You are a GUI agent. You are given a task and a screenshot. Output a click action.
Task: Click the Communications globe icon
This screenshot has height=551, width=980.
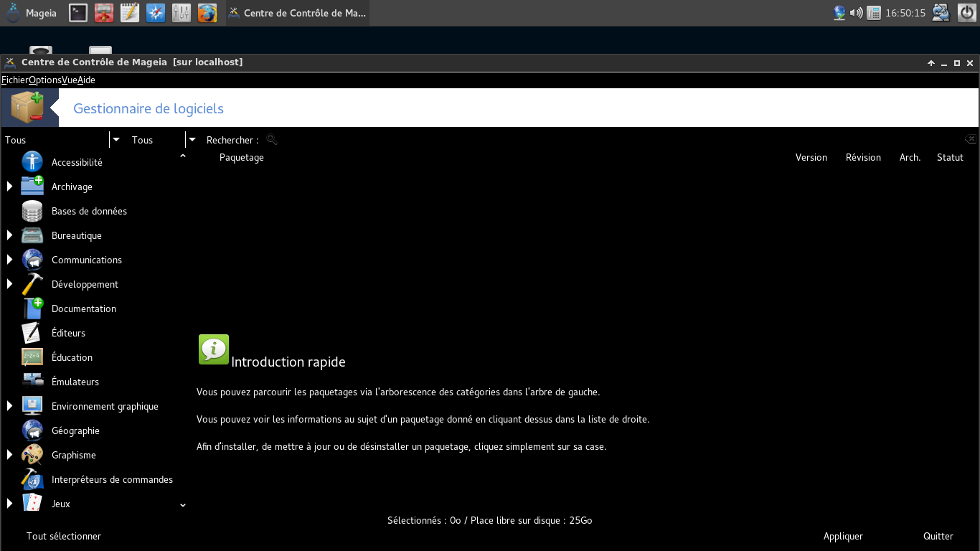point(32,260)
